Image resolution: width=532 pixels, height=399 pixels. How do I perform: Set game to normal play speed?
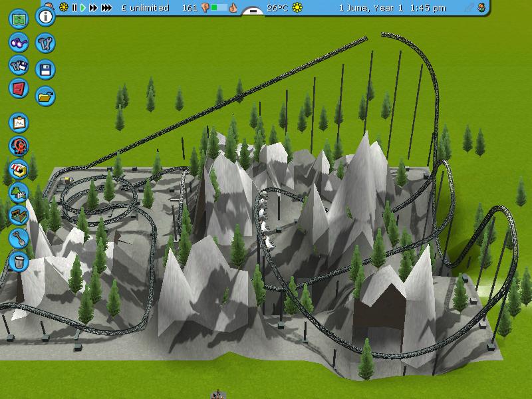(x=83, y=7)
